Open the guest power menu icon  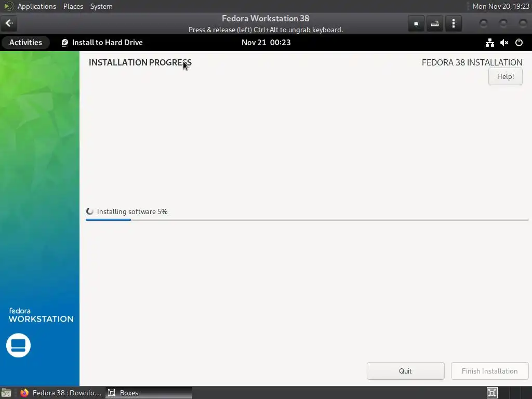point(519,43)
